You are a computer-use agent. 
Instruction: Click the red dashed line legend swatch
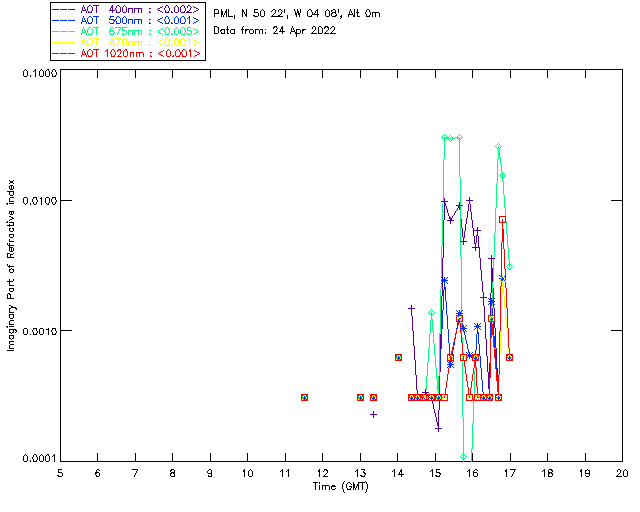[64, 53]
